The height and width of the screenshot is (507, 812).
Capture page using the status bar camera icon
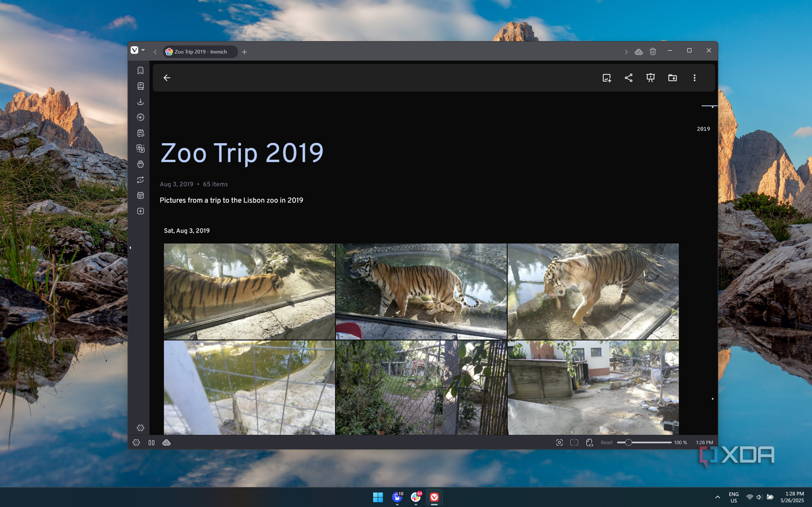(560, 443)
